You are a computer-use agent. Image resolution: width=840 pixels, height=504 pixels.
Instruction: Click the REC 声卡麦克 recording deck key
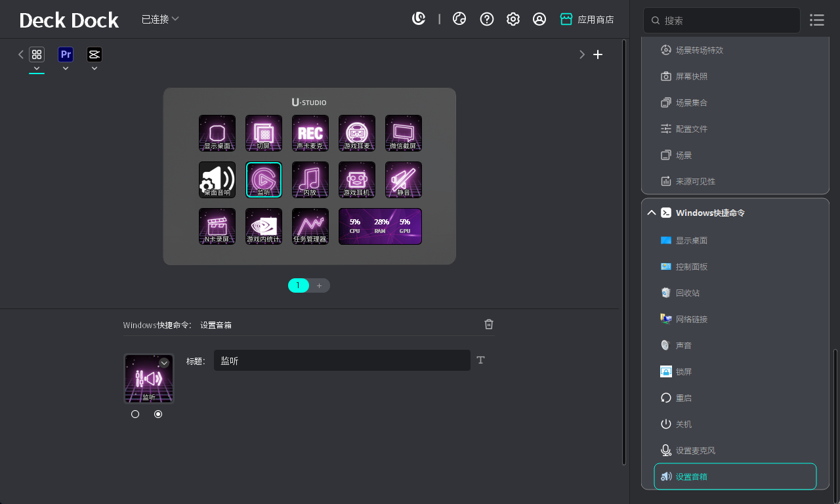(x=310, y=133)
